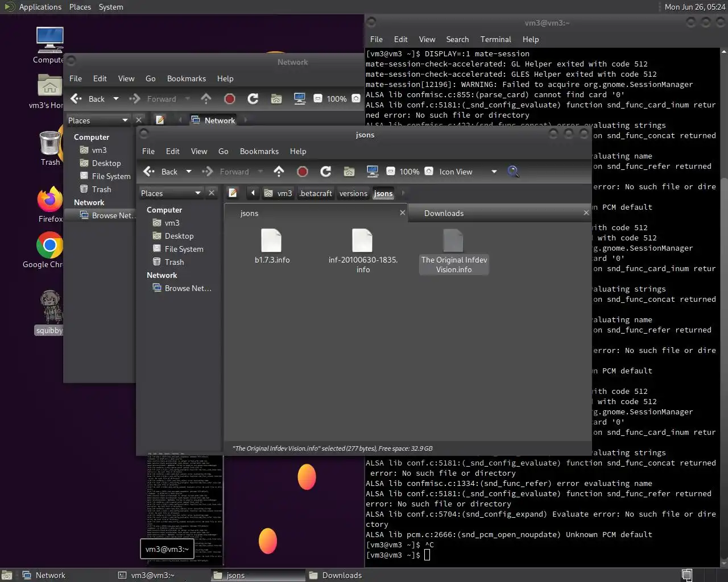Open Bookmarks menu in jsons window
The height and width of the screenshot is (582, 728).
point(259,151)
